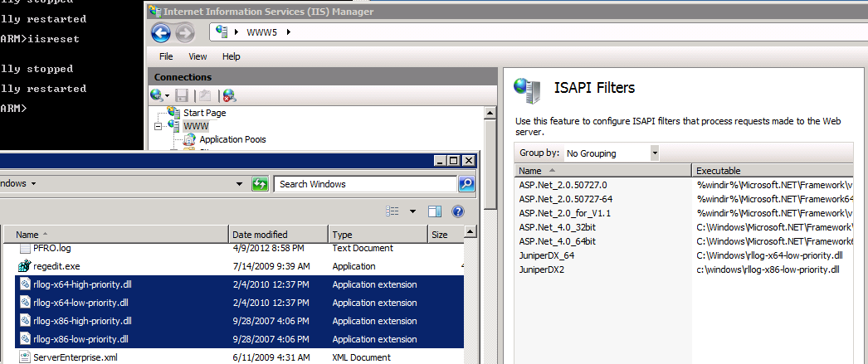Viewport: 868px width, 364px height.
Task: Select ServerEnterprise.xml file
Action: pyautogui.click(x=76, y=357)
